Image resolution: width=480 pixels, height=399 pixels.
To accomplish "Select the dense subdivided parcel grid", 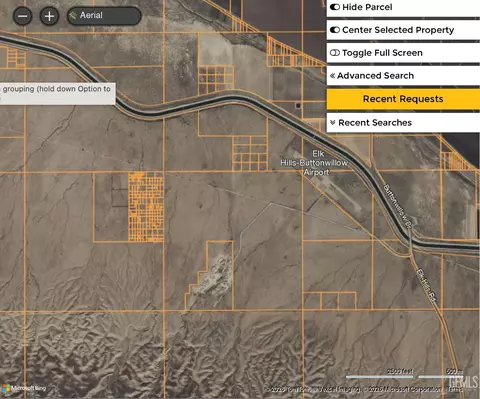I will [x=146, y=207].
